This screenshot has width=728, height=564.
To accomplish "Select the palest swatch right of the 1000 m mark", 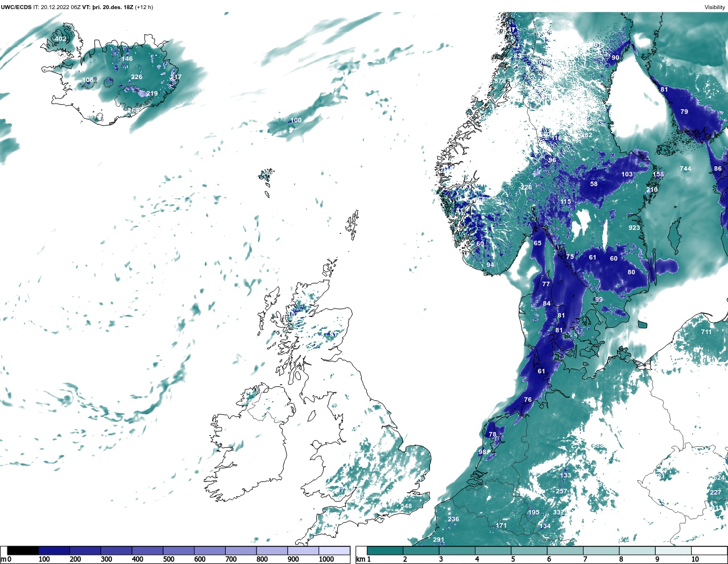I will click(x=334, y=550).
